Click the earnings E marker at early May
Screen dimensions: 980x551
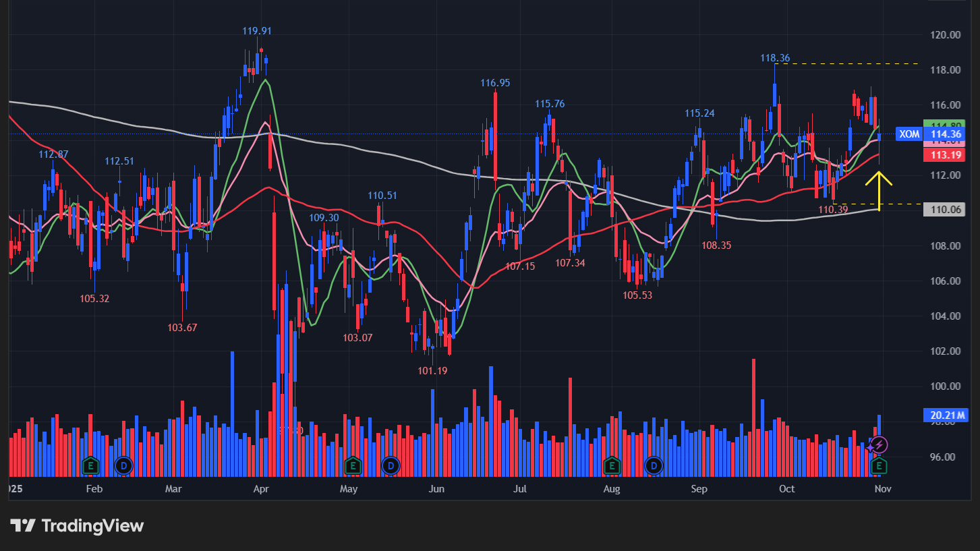[x=352, y=465]
